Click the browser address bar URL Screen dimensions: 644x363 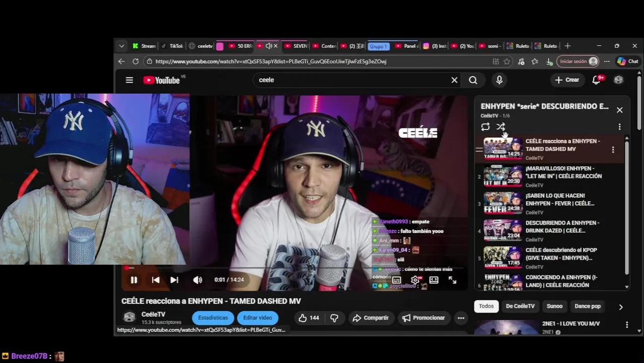pos(271,62)
